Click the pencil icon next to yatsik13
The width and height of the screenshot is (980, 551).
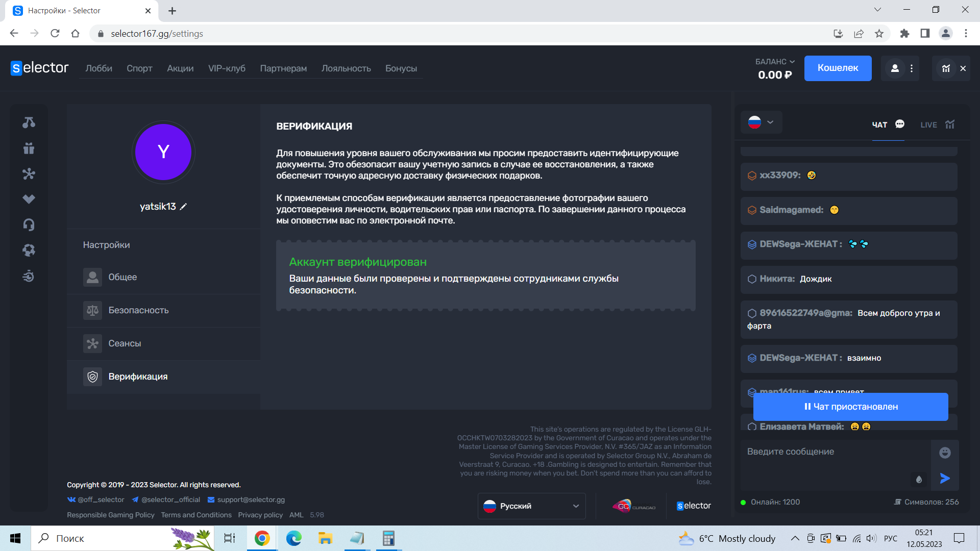point(184,207)
